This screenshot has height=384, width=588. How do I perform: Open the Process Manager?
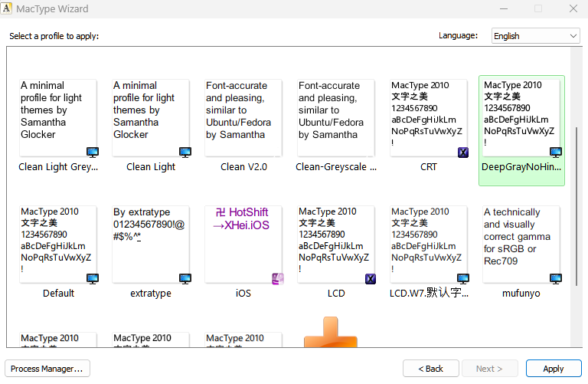(x=47, y=369)
